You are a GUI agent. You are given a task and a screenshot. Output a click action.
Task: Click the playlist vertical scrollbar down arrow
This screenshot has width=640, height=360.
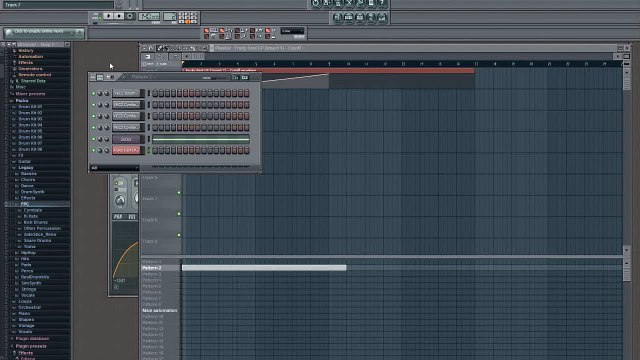point(627,250)
